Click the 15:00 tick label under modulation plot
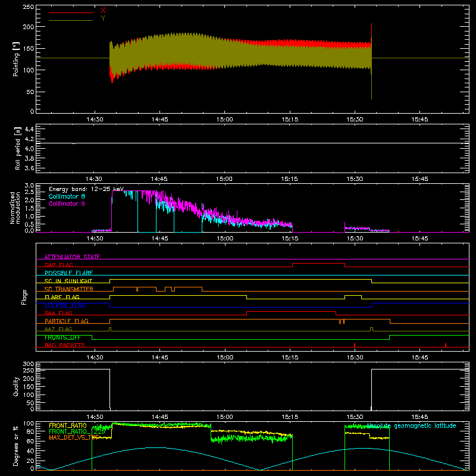 (225, 239)
